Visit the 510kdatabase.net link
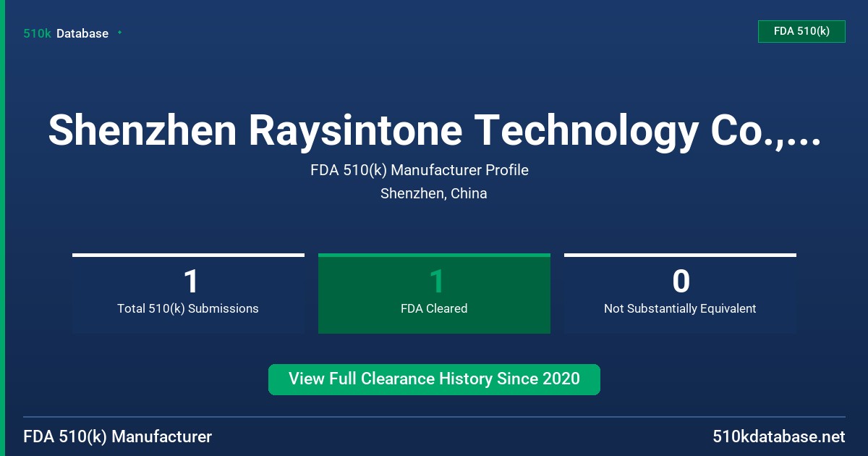 [x=779, y=436]
